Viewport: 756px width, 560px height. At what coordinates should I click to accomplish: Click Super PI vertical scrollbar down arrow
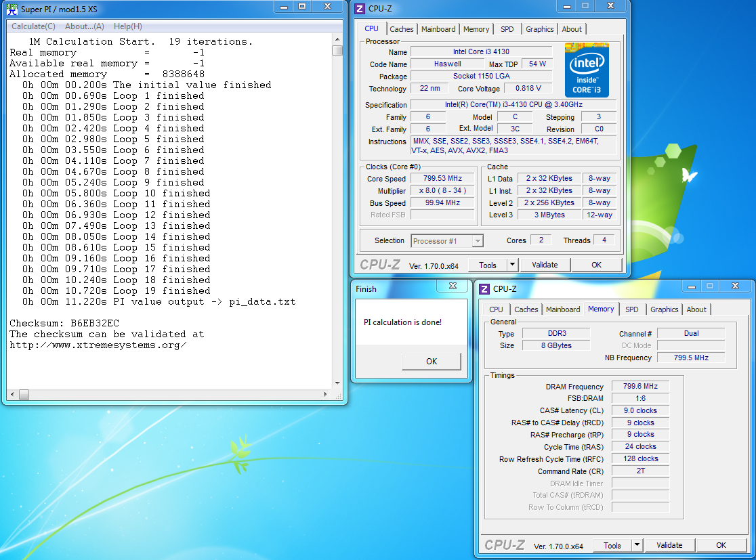coord(337,383)
